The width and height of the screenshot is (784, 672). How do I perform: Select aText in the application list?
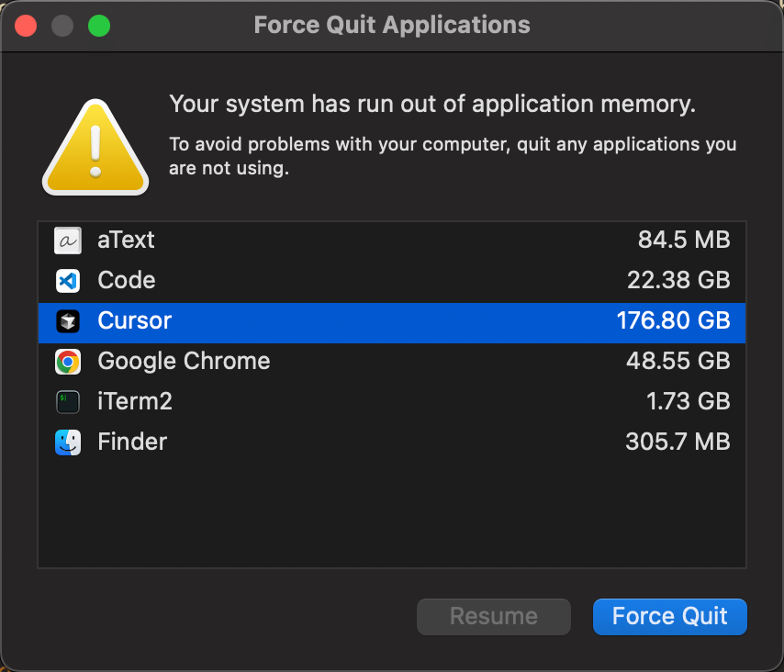click(x=127, y=241)
